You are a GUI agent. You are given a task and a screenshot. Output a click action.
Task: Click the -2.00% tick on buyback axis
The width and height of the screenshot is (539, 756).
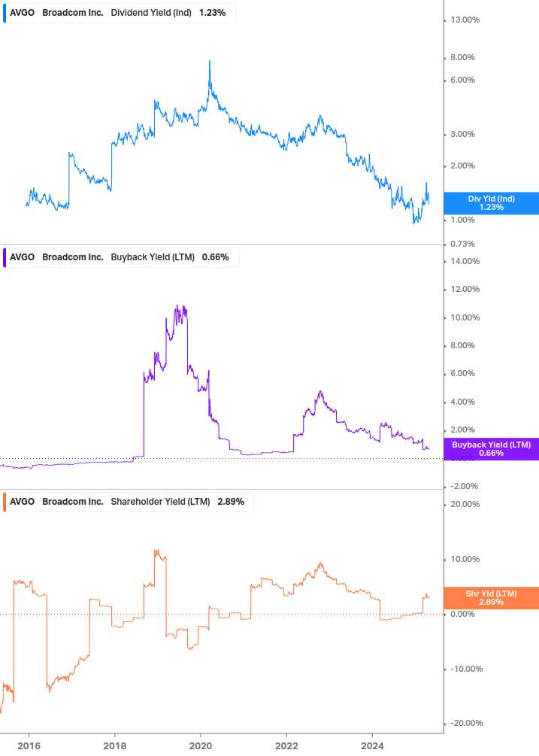click(464, 486)
